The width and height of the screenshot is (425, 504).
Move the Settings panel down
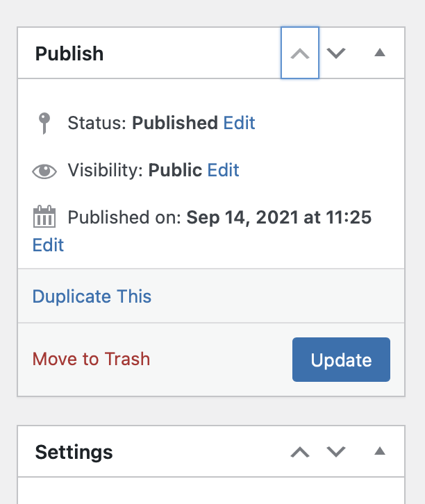pos(336,452)
